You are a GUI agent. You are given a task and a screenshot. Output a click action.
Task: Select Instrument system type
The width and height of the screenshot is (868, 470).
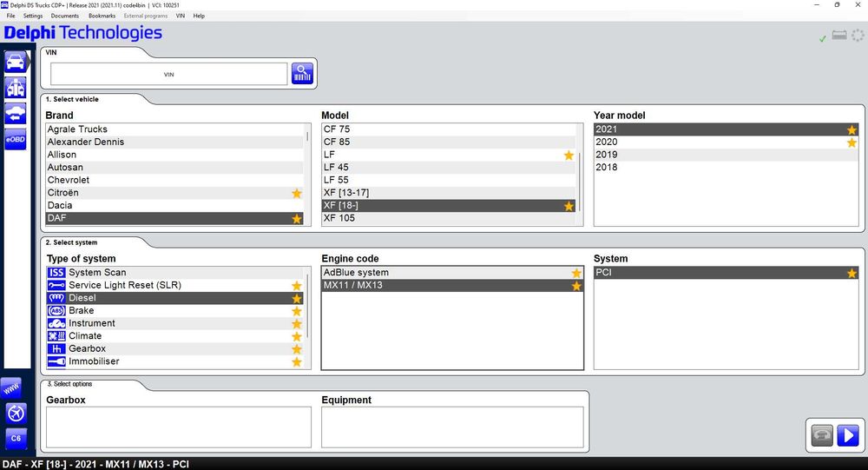[175, 323]
